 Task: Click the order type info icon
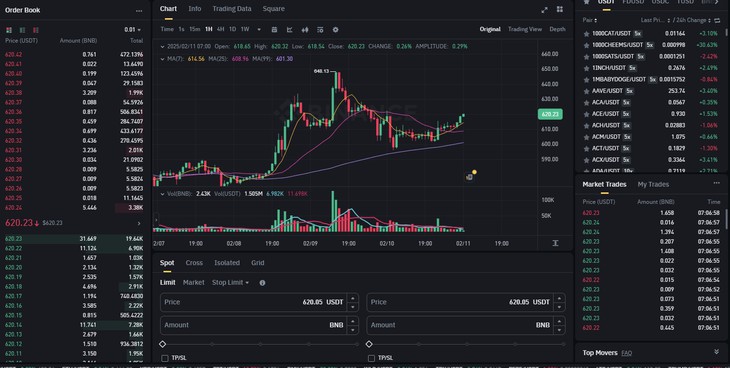262,283
